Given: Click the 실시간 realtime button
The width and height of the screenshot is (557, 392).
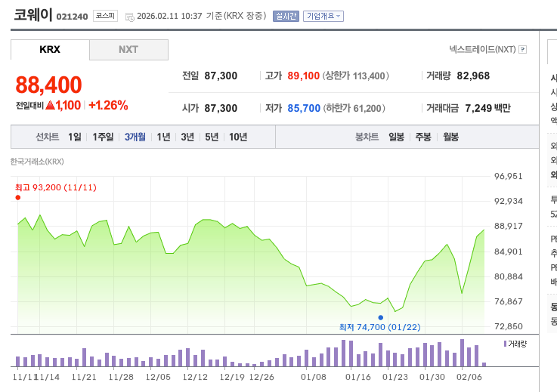Looking at the screenshot, I should 286,16.
